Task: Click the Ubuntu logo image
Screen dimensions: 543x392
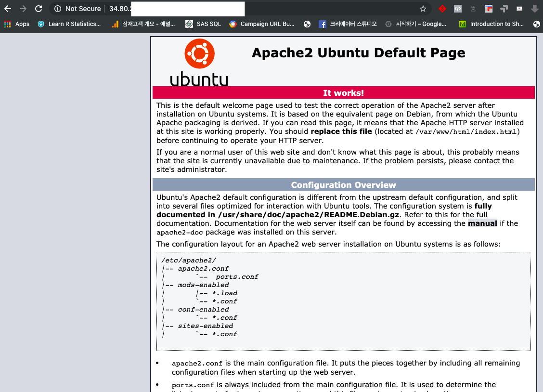Action: coord(199,62)
